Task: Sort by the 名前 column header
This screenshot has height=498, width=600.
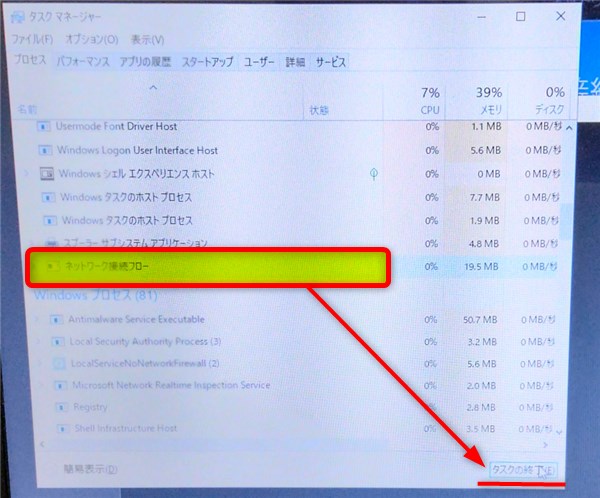Action: 27,110
